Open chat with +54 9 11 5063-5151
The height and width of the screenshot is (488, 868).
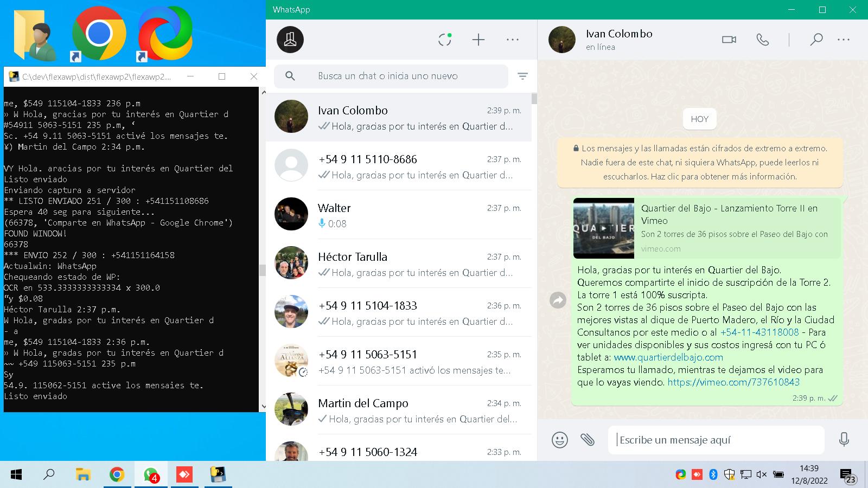point(399,361)
